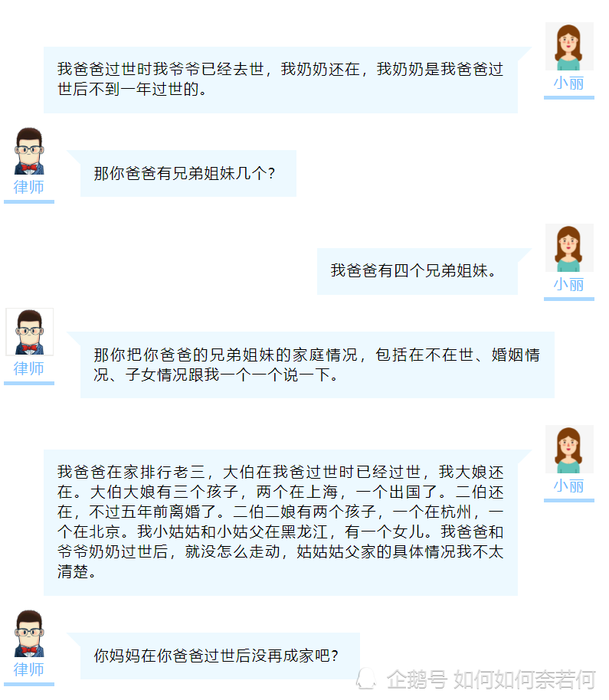Click 小丽's avatar beside the 四个兄弟姐妹 reply
The width and height of the screenshot is (609, 700).
click(x=569, y=248)
